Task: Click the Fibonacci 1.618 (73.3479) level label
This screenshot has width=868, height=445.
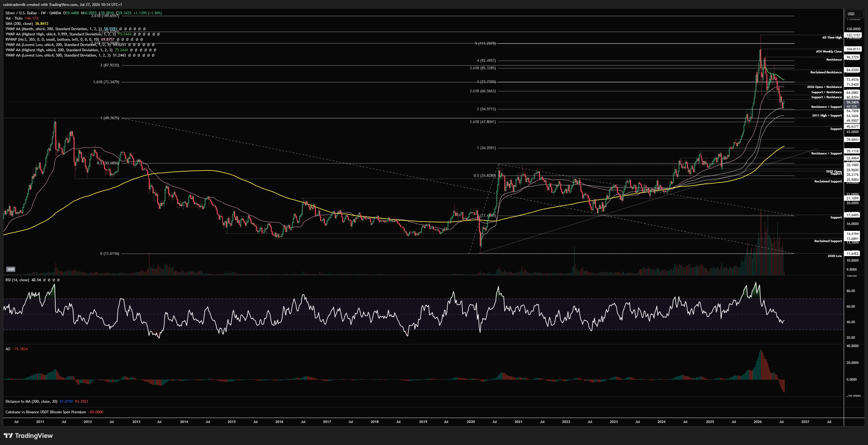Action: click(x=106, y=82)
